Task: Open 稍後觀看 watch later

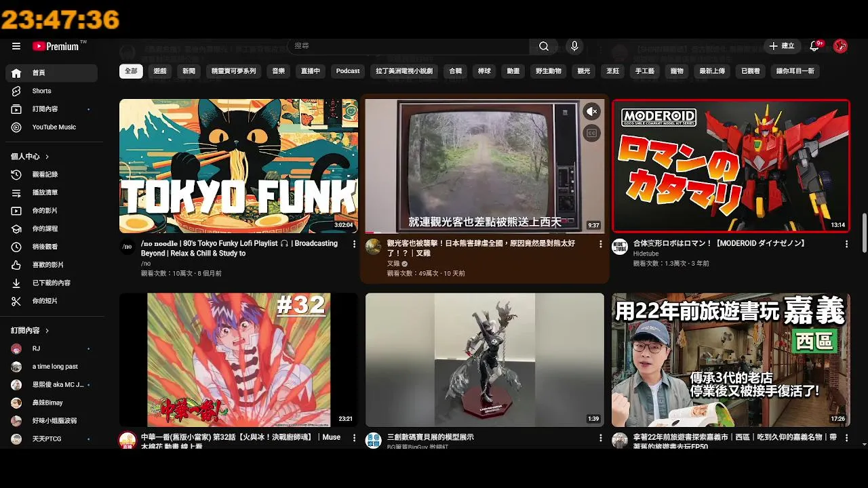Action: pos(52,247)
